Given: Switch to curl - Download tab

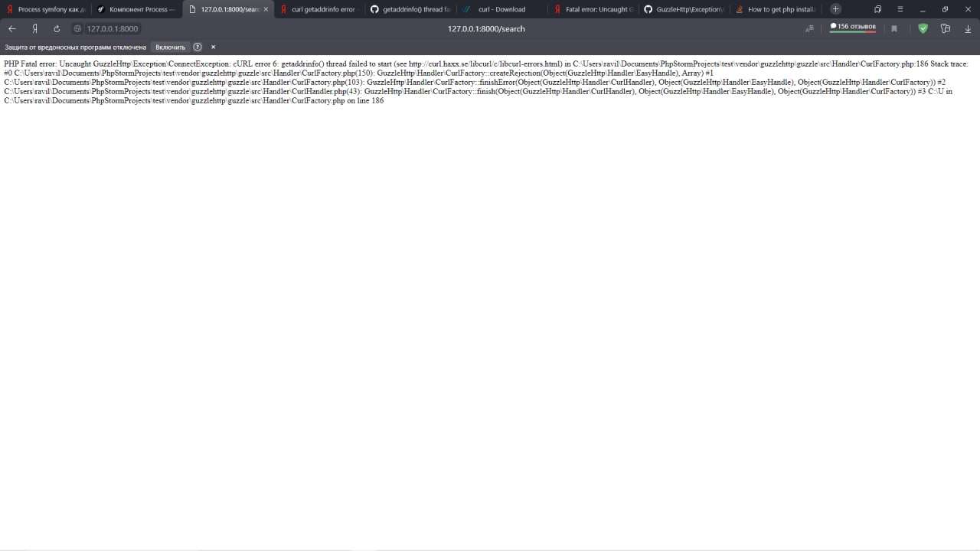Looking at the screenshot, I should (501, 9).
